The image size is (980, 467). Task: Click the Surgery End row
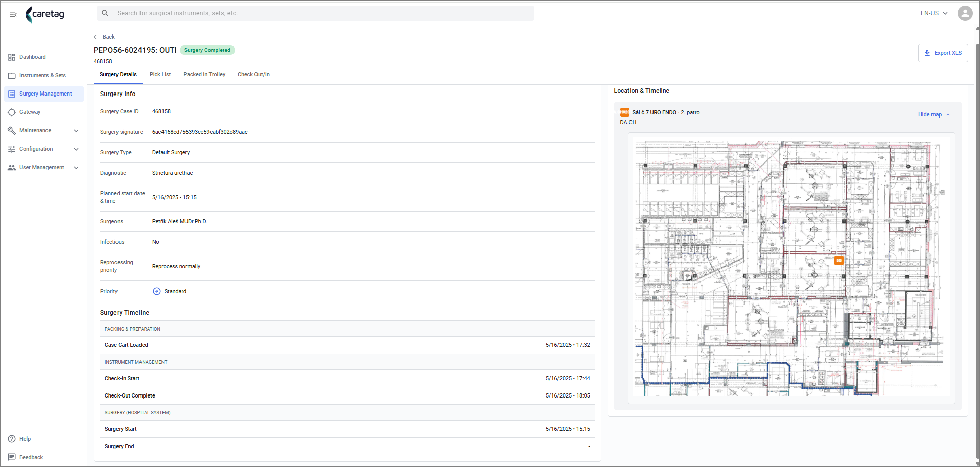[x=347, y=447]
